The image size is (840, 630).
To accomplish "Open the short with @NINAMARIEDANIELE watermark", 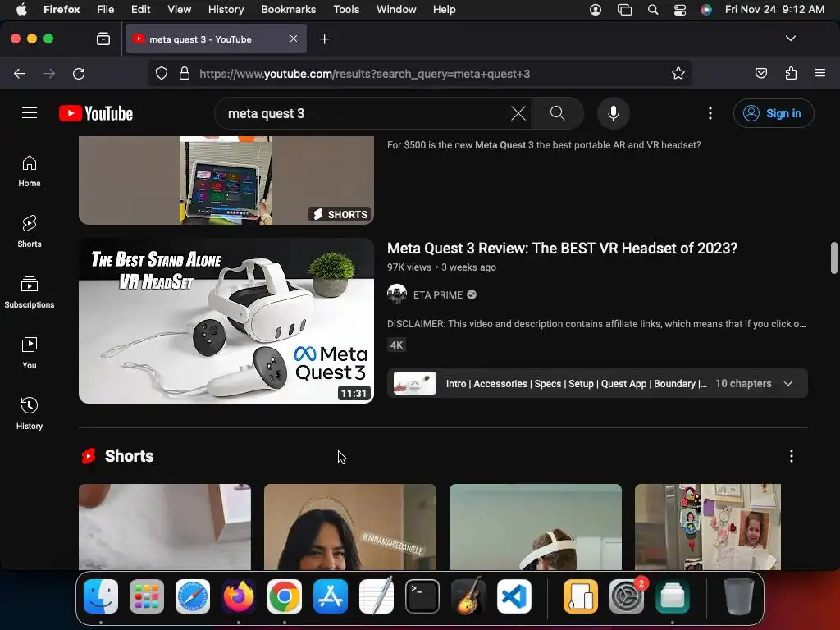I will [349, 527].
